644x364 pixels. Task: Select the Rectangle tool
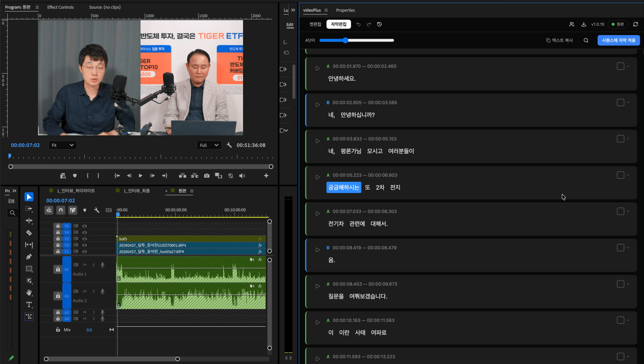[x=29, y=269]
